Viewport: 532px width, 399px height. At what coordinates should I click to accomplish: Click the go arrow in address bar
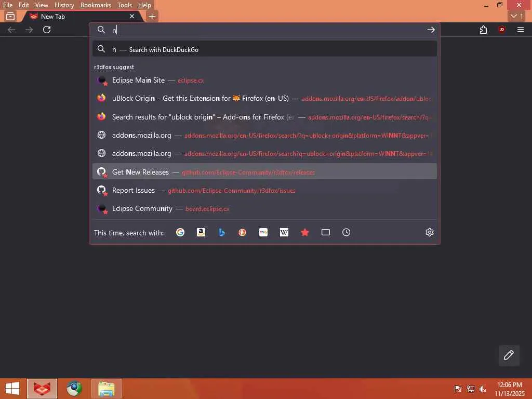[431, 30]
